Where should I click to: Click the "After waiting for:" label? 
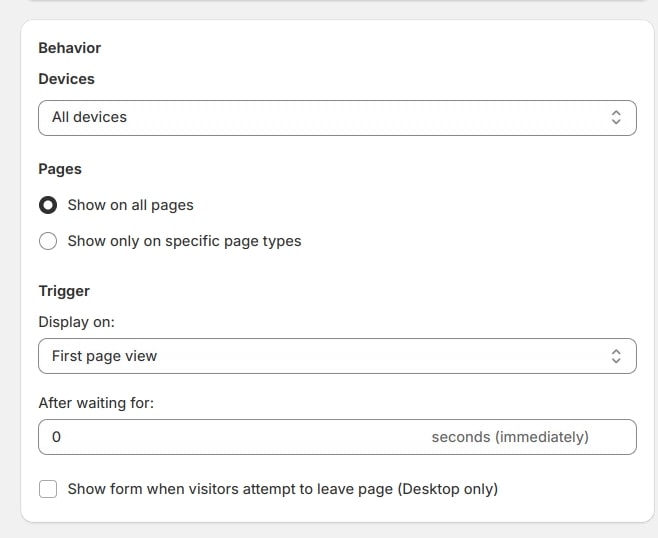(x=96, y=403)
